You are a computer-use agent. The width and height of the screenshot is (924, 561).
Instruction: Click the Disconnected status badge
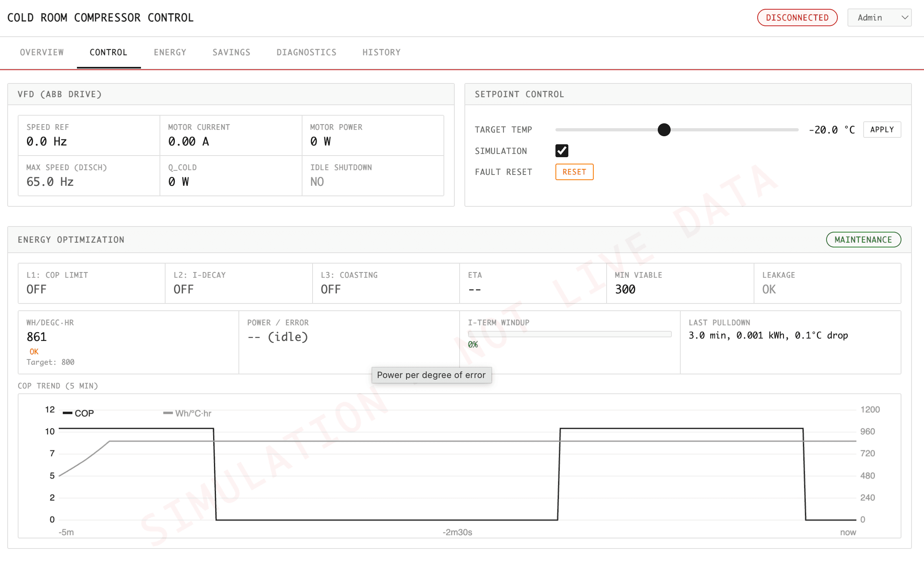[797, 18]
